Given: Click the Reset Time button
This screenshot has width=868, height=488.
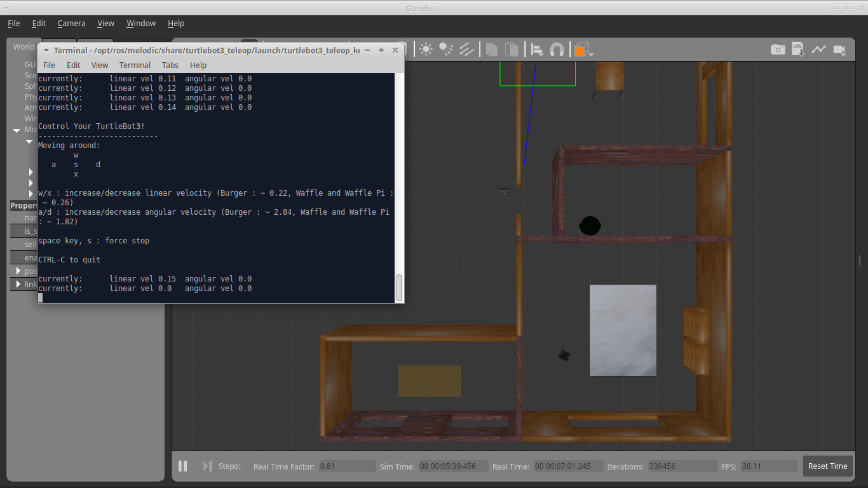Looking at the screenshot, I should (827, 466).
